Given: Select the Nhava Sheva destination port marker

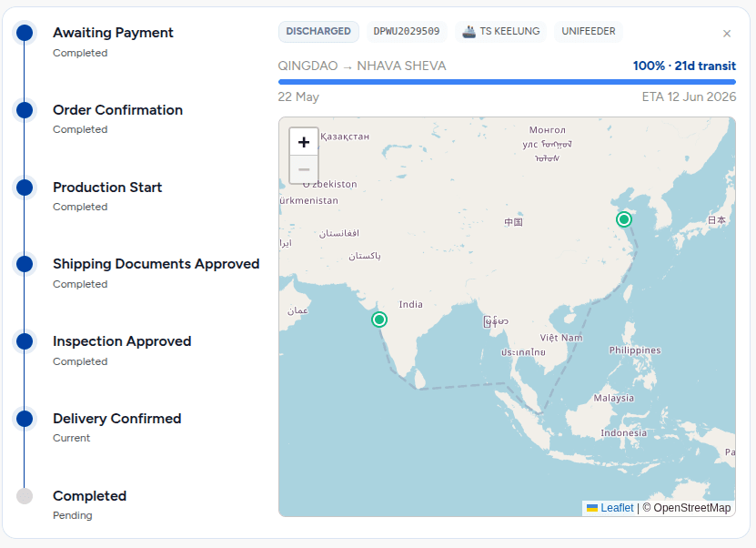Looking at the screenshot, I should [379, 320].
